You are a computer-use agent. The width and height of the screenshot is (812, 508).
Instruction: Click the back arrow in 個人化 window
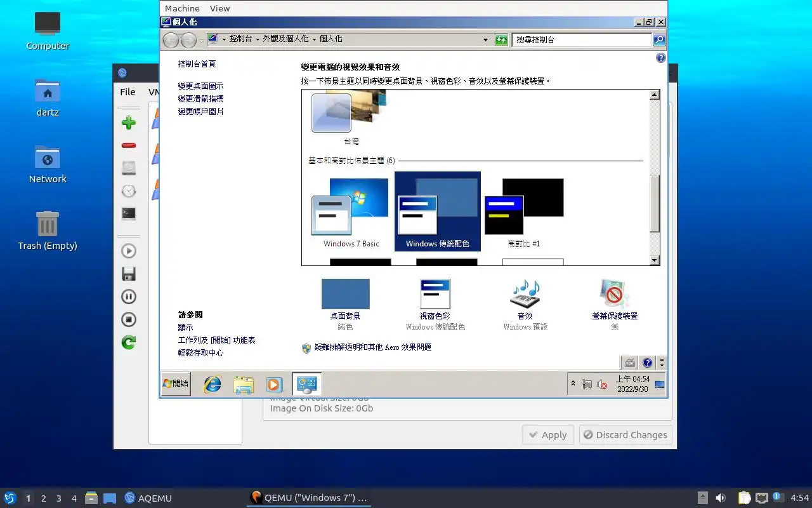(171, 40)
